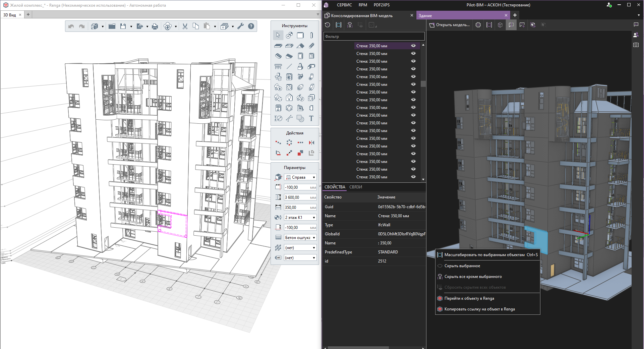Activate the Stair tool in Renga tools
Image resolution: width=644 pixels, height=349 pixels.
point(278,56)
